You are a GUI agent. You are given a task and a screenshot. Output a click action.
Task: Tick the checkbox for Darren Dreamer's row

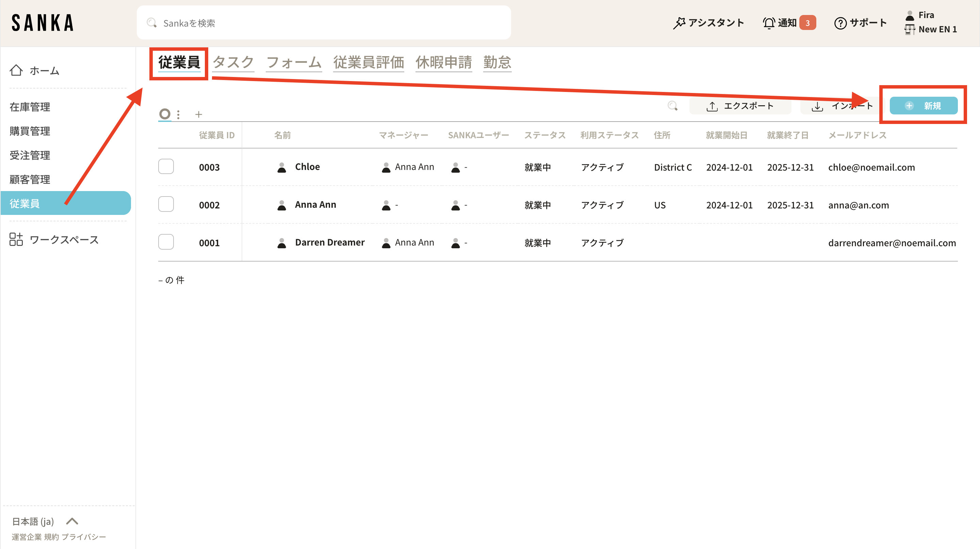coord(166,242)
